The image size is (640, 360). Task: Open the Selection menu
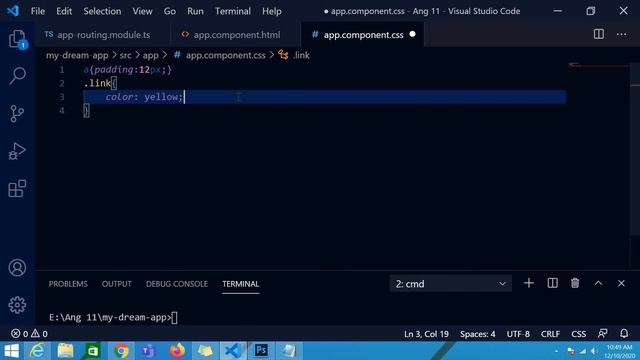102,11
